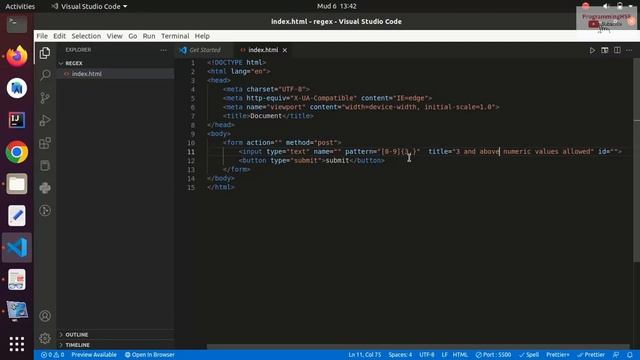This screenshot has height=360, width=640.
Task: Open the Explorer view in activity bar
Action: coord(45,53)
